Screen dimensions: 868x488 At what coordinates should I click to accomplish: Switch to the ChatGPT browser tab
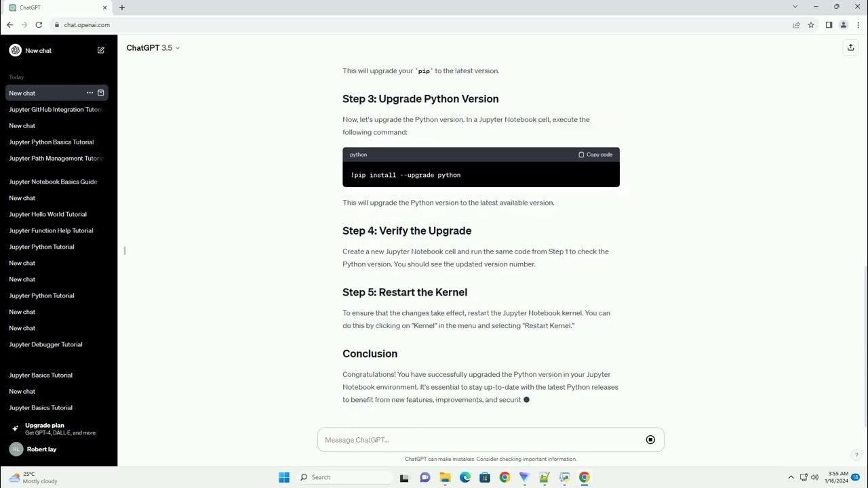pos(58,7)
